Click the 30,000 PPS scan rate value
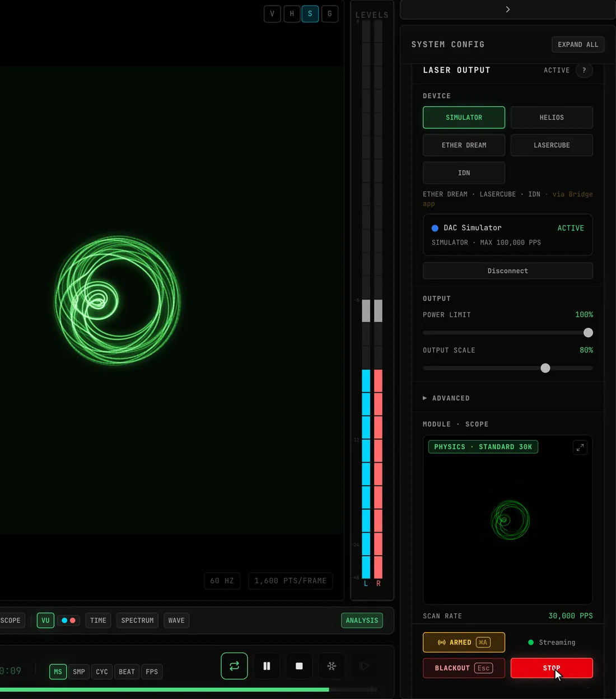The height and width of the screenshot is (699, 616). 571,616
